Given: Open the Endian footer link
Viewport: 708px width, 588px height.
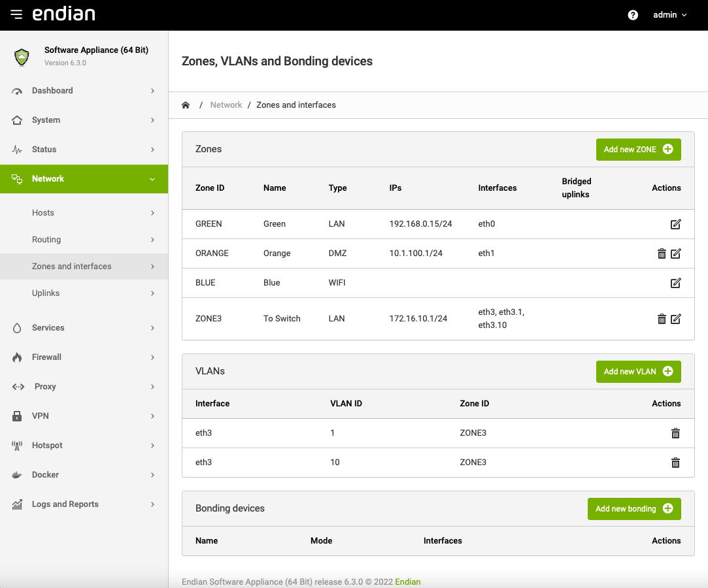Looking at the screenshot, I should [407, 581].
